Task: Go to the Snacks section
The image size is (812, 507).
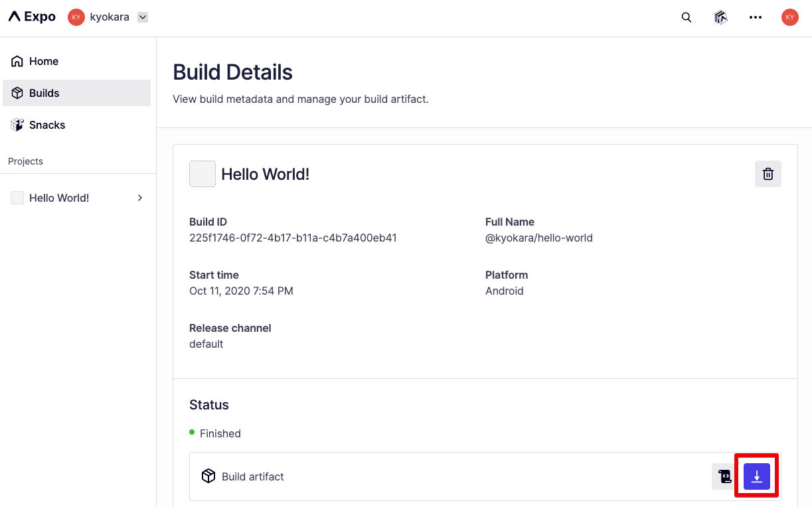Action: 46,125
